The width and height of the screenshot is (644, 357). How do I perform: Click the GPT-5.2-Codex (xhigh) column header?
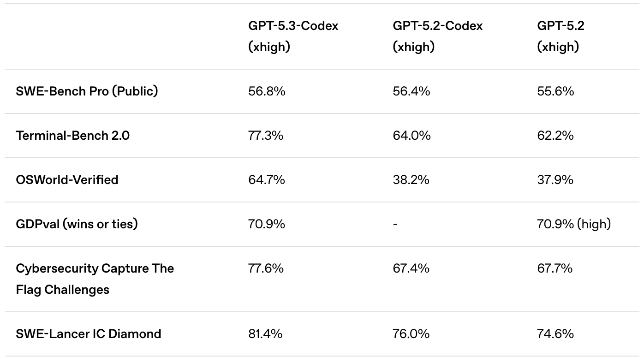click(x=437, y=36)
